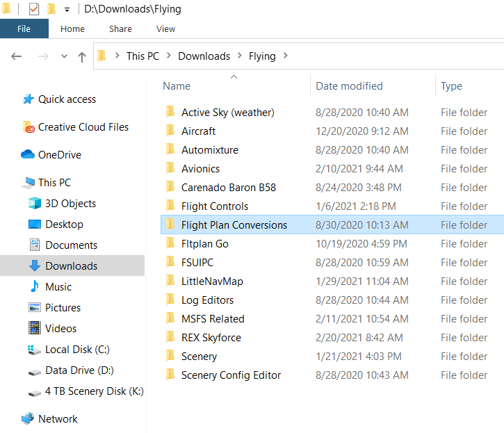504x433 pixels.
Task: Switch to the View ribbon tab
Action: (x=166, y=29)
